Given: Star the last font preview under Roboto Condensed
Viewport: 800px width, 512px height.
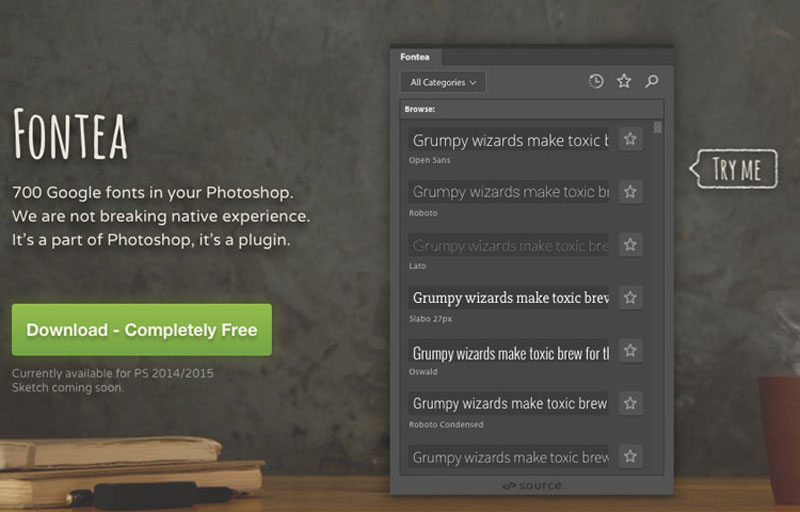Looking at the screenshot, I should (630, 456).
